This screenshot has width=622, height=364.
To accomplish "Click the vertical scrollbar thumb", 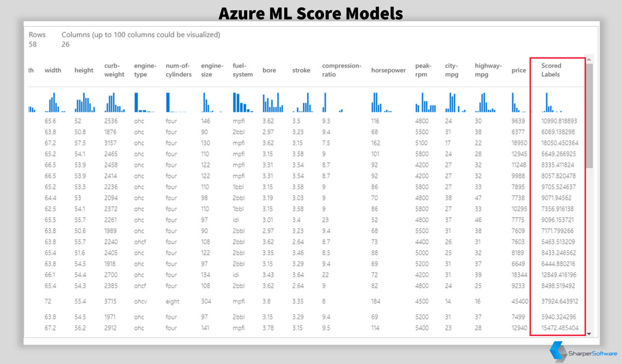I will [x=589, y=116].
